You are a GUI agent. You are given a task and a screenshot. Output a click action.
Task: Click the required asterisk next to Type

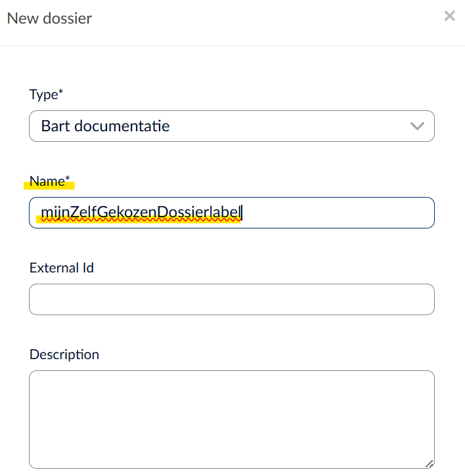tap(61, 93)
